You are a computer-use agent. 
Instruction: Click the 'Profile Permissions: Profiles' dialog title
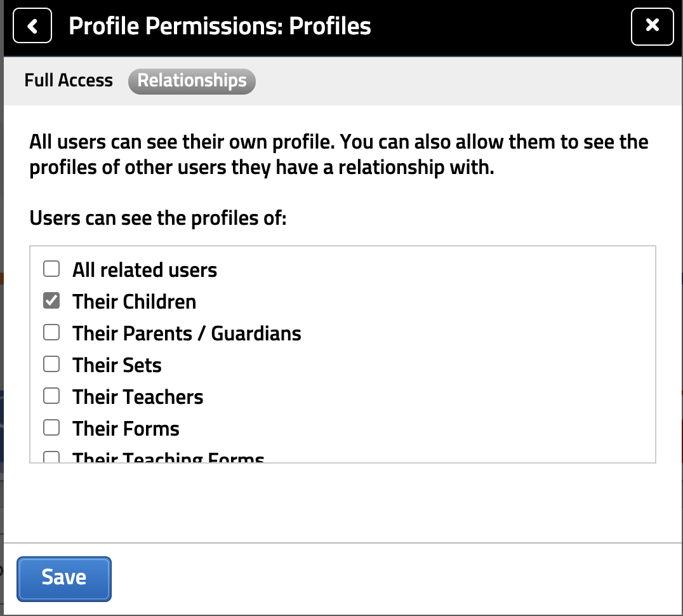click(x=220, y=27)
